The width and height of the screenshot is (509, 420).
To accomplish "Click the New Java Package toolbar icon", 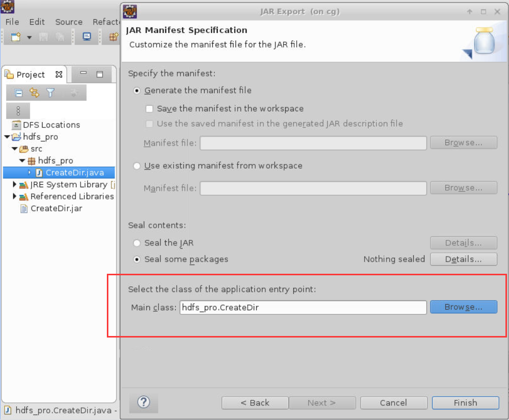I will coord(113,36).
